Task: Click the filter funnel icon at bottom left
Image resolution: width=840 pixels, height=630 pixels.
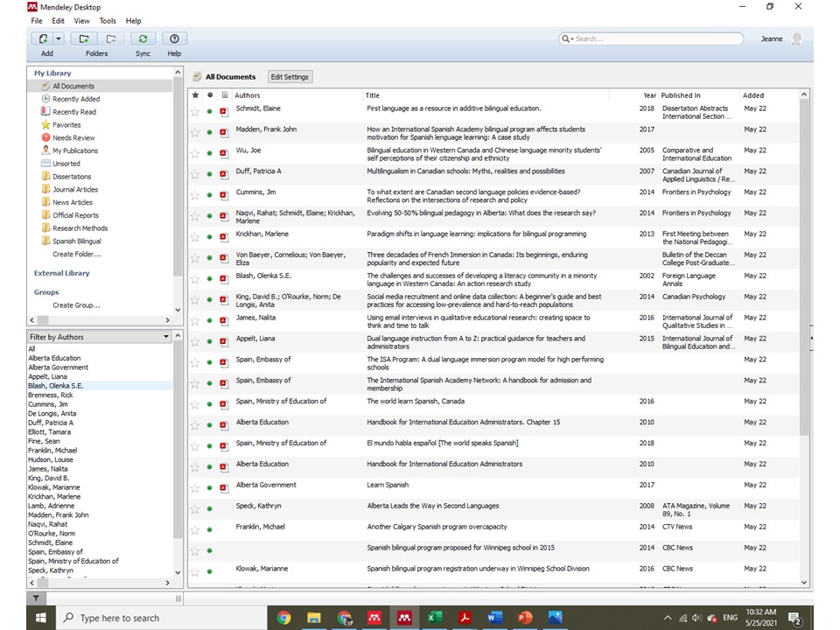Action: click(x=36, y=598)
